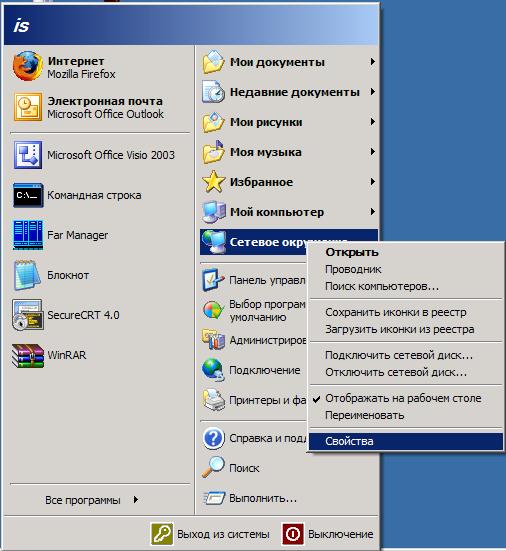This screenshot has height=551, width=506.
Task: Click the Справка и поддержка help icon
Action: coord(213,438)
